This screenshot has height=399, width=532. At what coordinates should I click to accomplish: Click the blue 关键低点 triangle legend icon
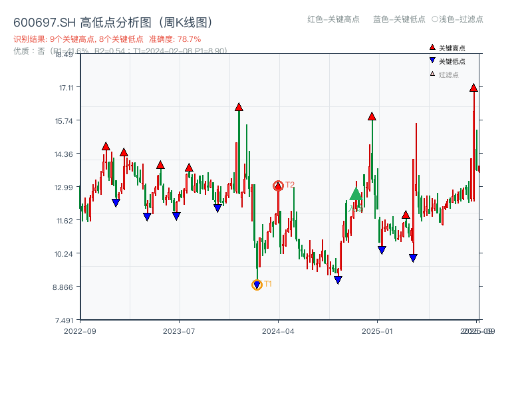[431, 59]
